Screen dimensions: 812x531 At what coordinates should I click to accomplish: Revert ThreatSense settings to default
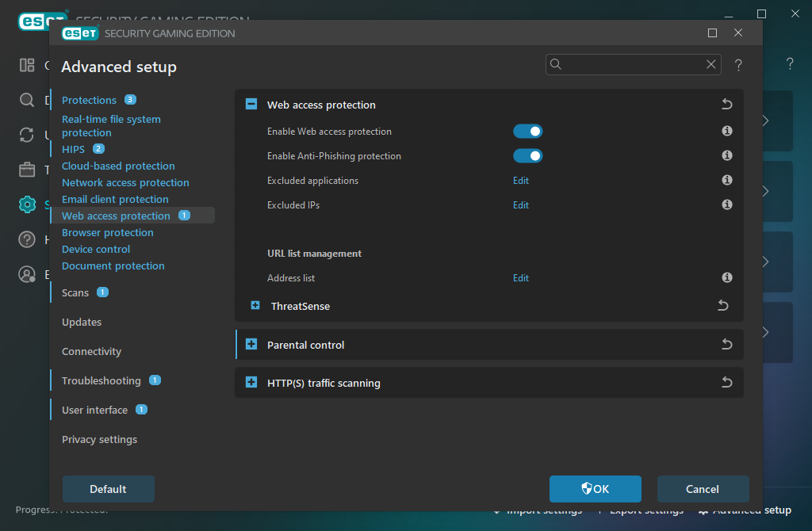[723, 305]
